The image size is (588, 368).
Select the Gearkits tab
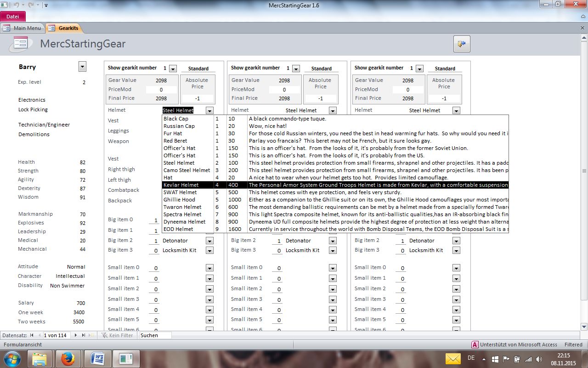pyautogui.click(x=63, y=28)
